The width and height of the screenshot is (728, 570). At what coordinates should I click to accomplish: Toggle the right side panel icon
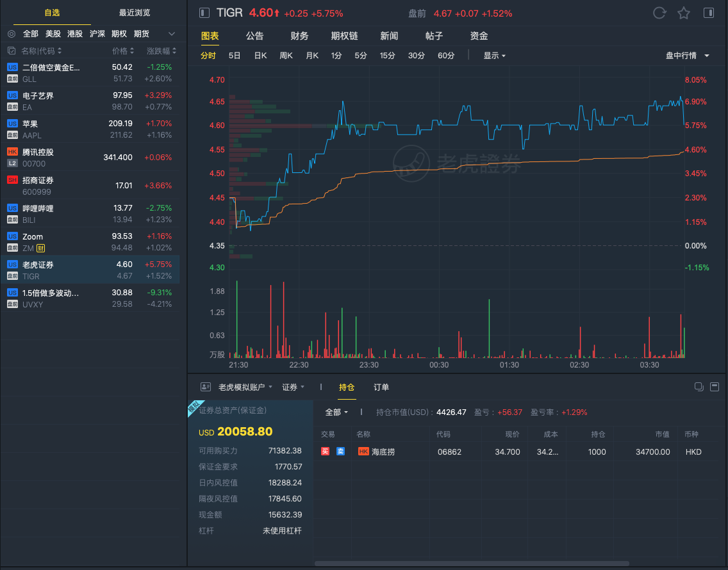click(x=709, y=13)
